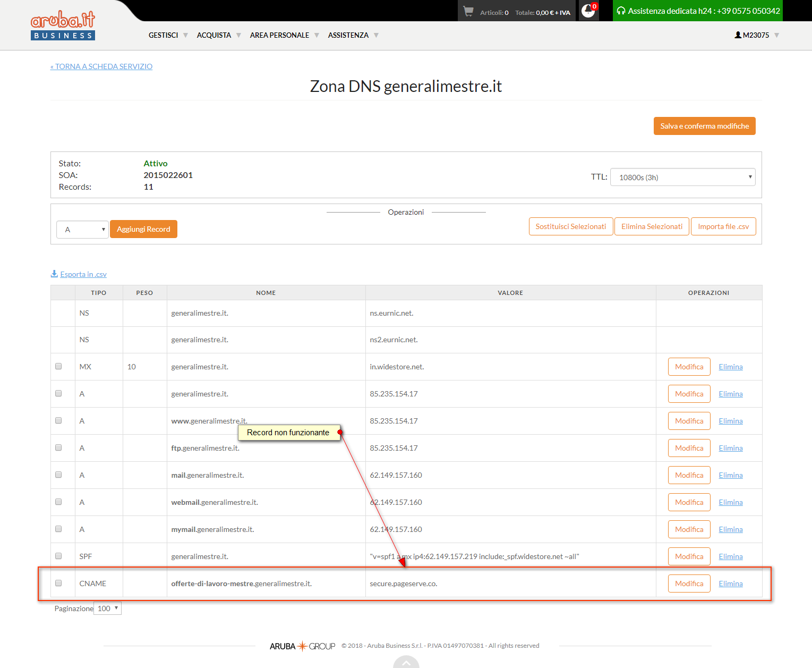Open the TTL 10800s dropdown

[x=683, y=177]
